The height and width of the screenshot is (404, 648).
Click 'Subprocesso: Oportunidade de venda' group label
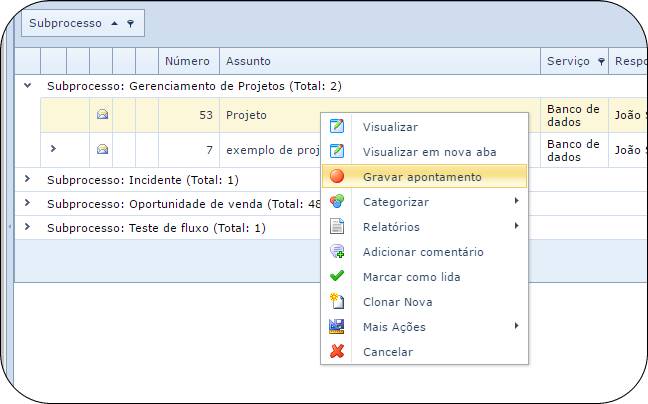click(184, 204)
